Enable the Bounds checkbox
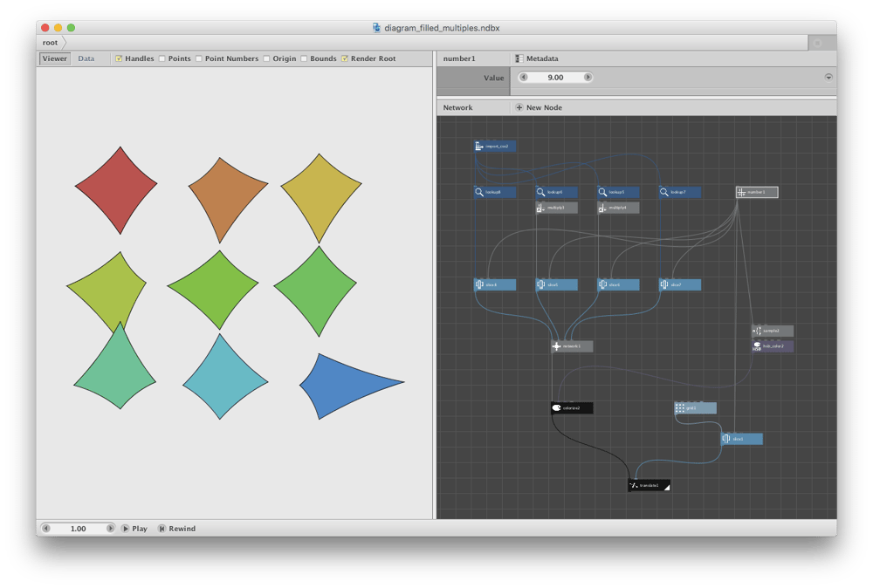 click(x=304, y=58)
